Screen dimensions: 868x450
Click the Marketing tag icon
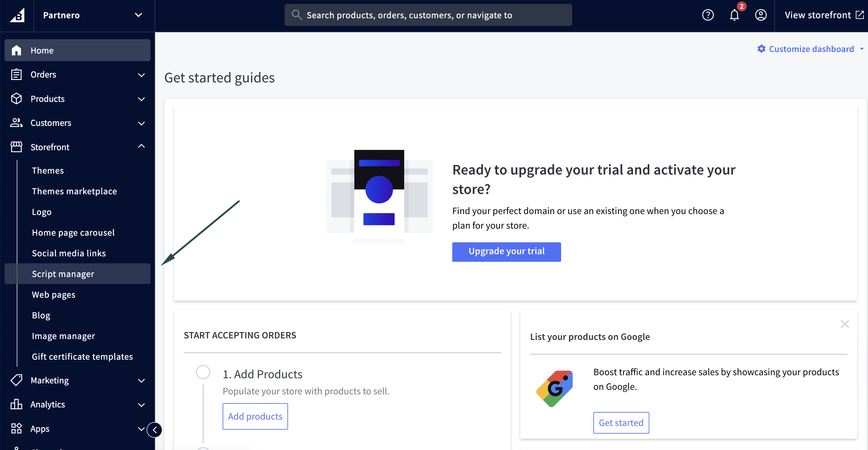tap(16, 380)
